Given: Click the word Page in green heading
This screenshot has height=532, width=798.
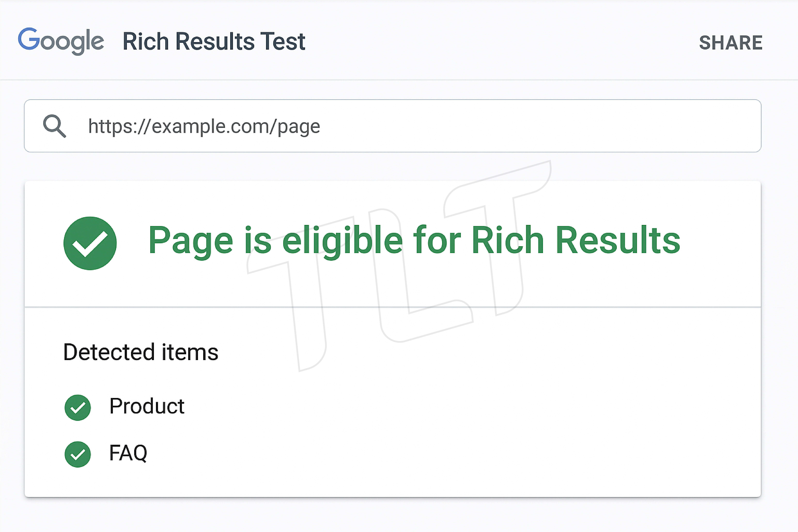Looking at the screenshot, I should tap(191, 240).
